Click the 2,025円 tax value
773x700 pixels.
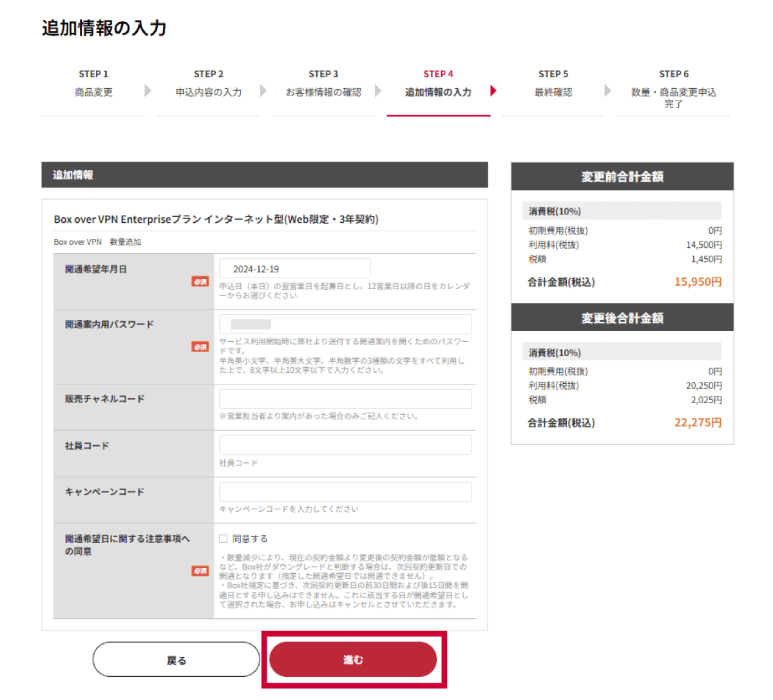(x=707, y=400)
